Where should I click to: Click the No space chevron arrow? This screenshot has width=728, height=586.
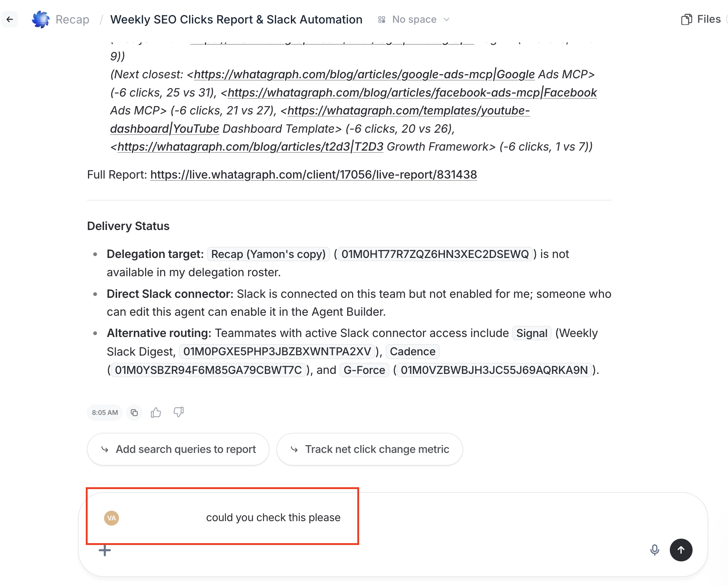coord(446,19)
